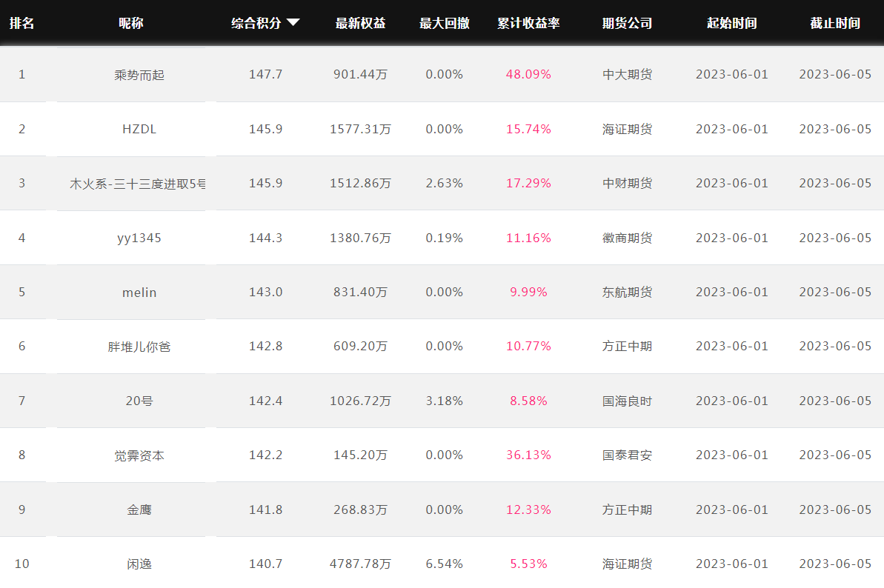884x588 pixels.
Task: Click equity value 1026.72万
Action: 360,401
